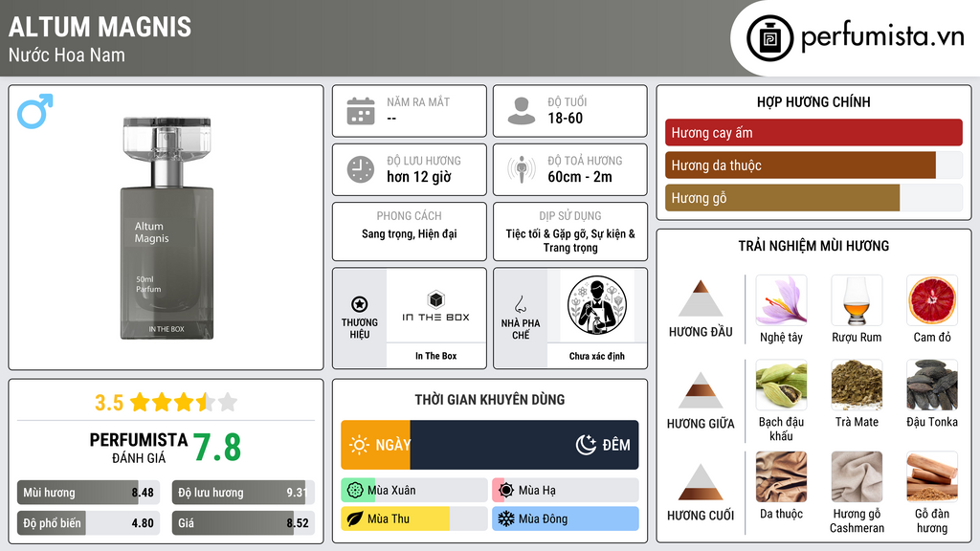The height and width of the screenshot is (551, 980).
Task: Select the Da thuộc leather note image
Action: click(x=781, y=477)
